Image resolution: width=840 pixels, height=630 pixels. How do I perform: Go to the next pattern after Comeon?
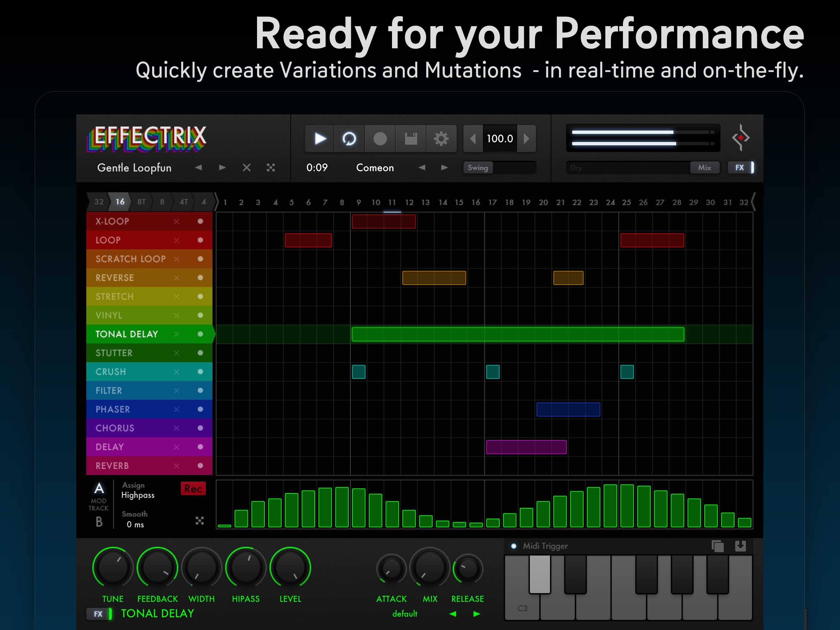(x=444, y=168)
